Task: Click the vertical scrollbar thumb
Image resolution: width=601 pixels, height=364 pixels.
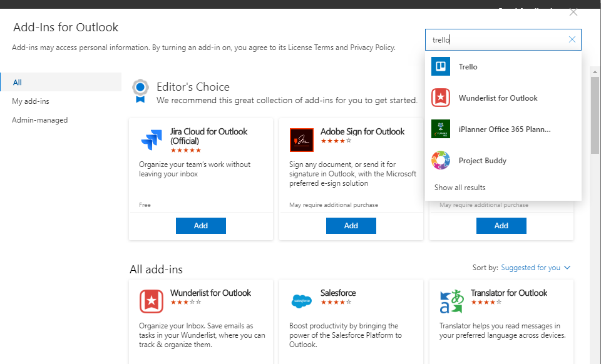Action: [595, 115]
